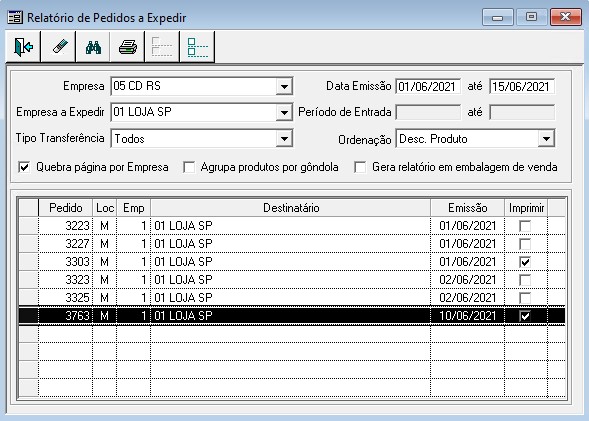Open the Ordenação dropdown arrow
The height and width of the screenshot is (421, 589).
[546, 139]
